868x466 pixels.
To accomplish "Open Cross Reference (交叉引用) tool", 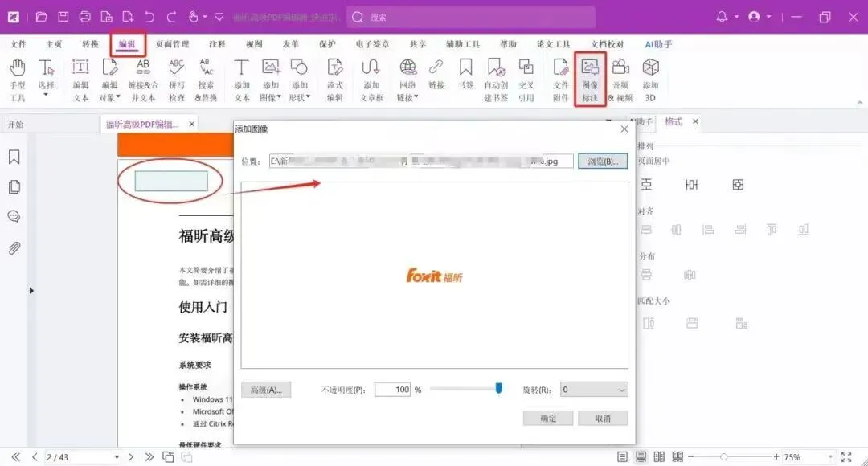I will tap(526, 80).
